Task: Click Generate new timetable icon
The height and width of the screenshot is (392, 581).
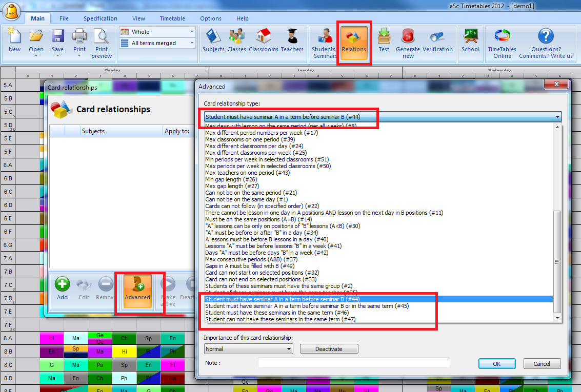Action: coord(408,42)
